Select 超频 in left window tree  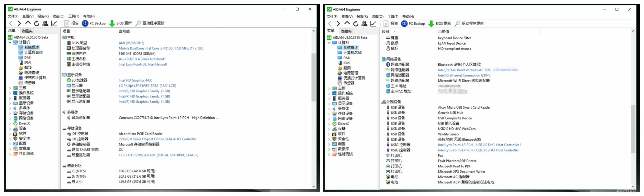point(28,68)
